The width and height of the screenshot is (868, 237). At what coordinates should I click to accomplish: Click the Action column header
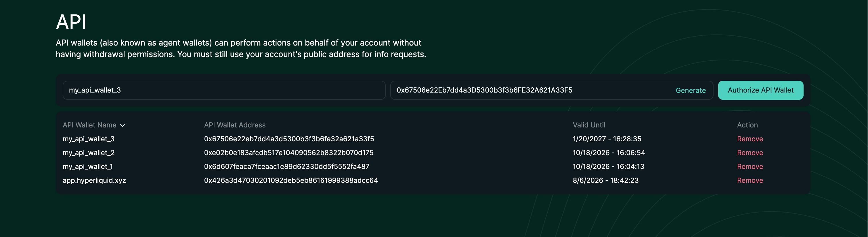coord(747,125)
